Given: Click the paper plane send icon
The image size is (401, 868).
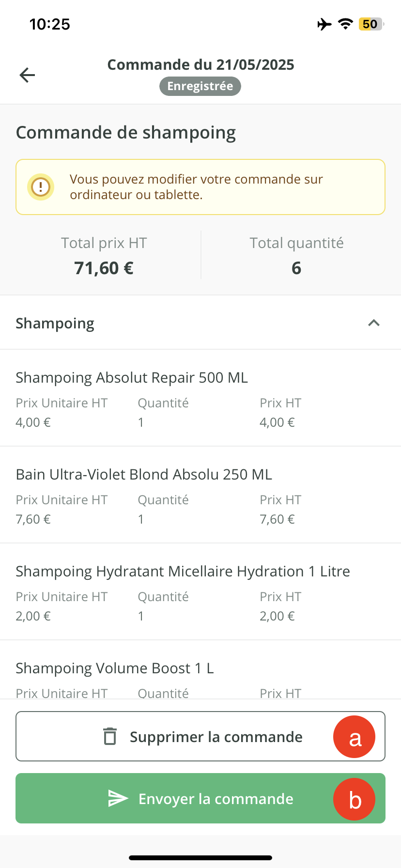Looking at the screenshot, I should pos(118,798).
